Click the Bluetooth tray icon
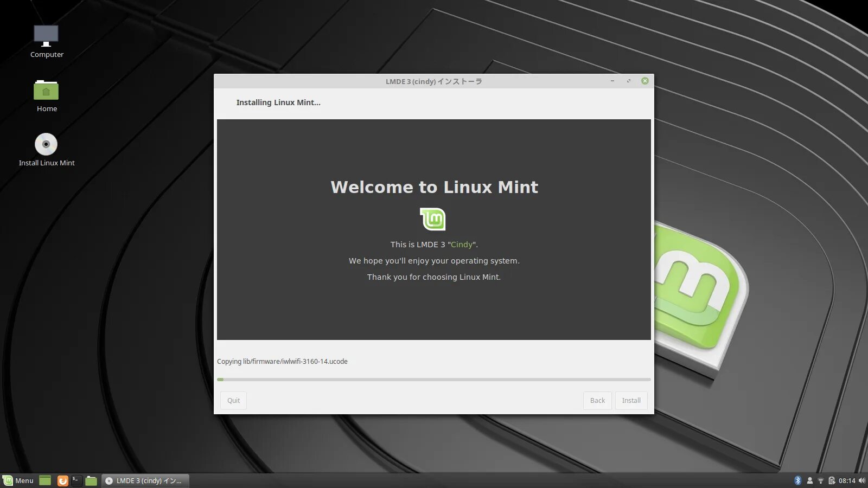Screen dimensions: 868x488 (798, 480)
